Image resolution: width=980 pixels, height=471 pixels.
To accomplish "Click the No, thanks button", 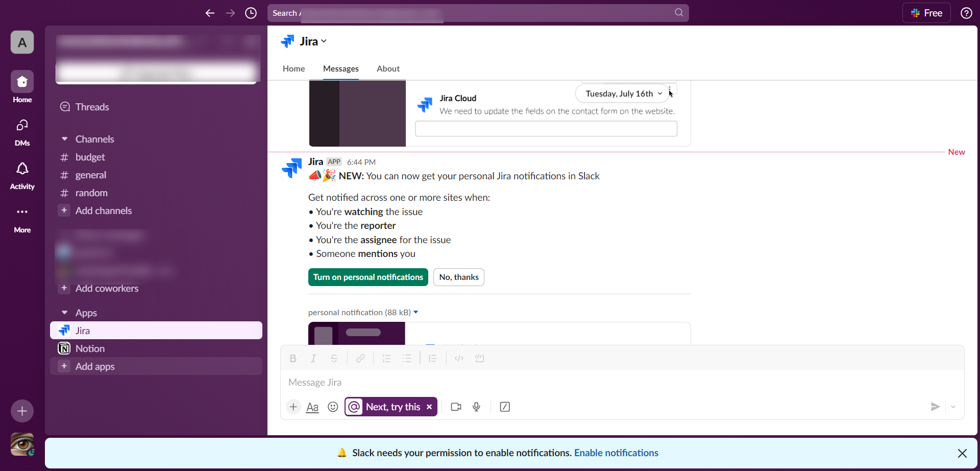I will (459, 277).
